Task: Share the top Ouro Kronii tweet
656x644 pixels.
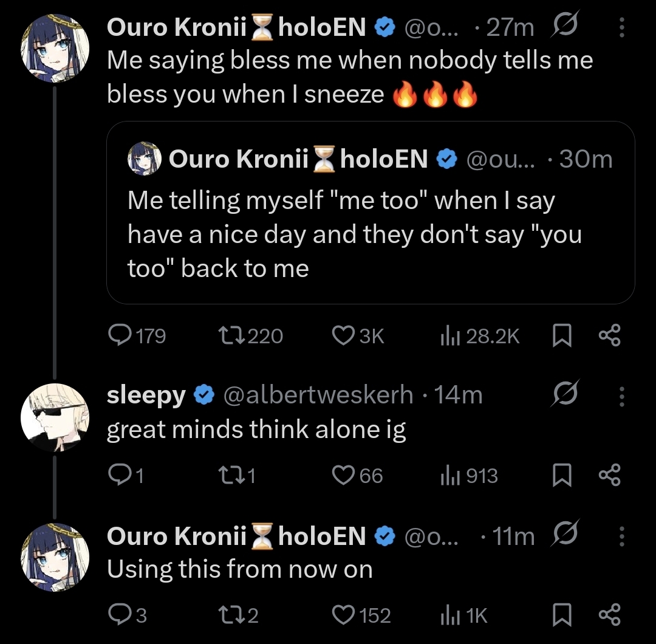Action: pos(610,335)
